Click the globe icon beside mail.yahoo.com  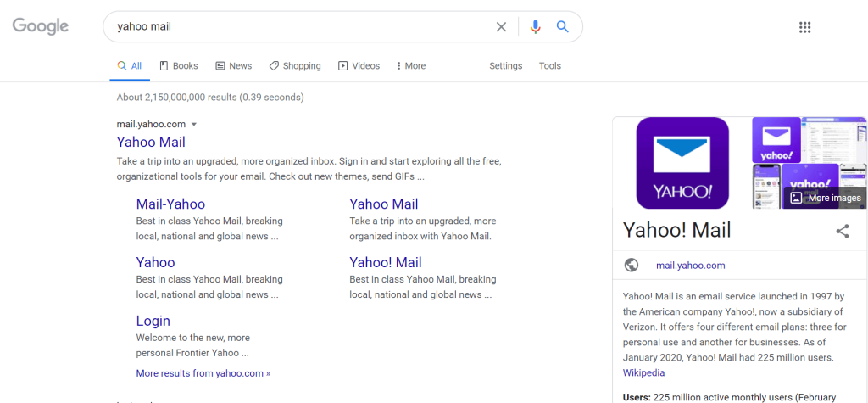(x=632, y=265)
